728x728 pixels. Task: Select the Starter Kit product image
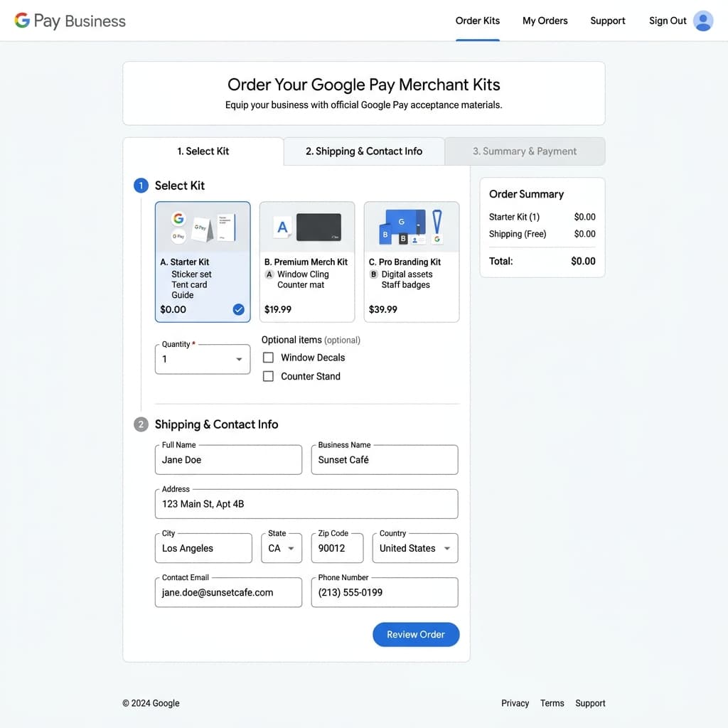click(x=203, y=227)
